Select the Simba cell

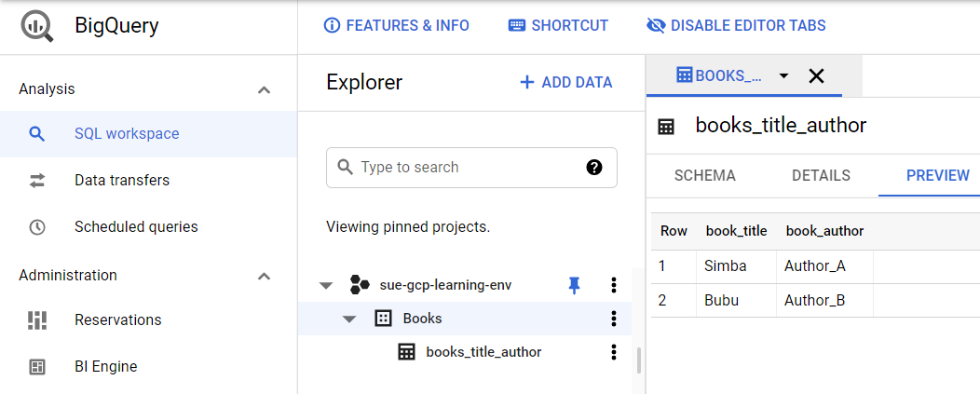[x=736, y=266]
